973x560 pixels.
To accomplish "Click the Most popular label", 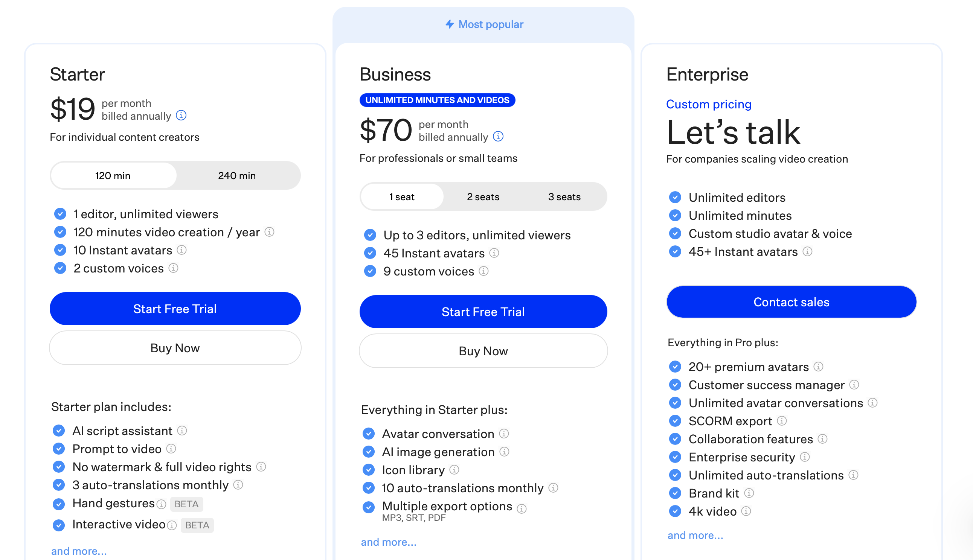I will coord(484,24).
